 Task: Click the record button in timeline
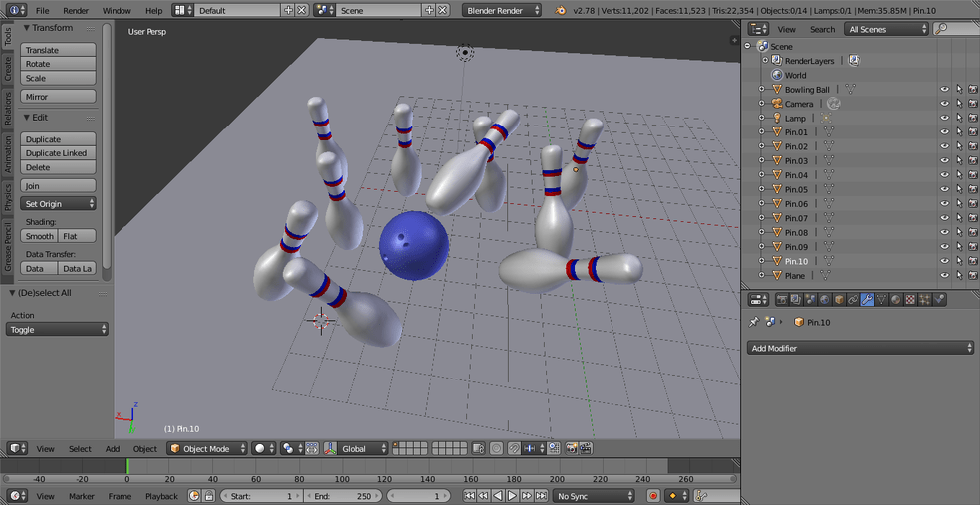click(653, 496)
